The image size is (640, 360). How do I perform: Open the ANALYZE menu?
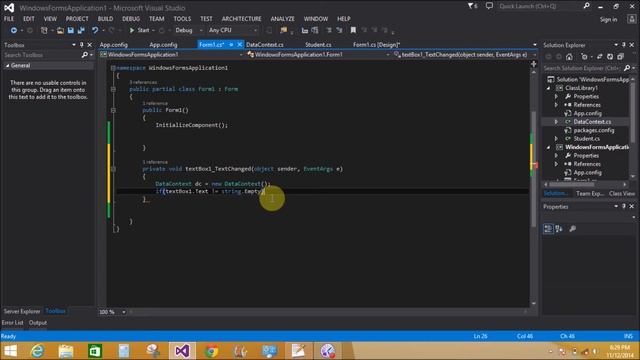coord(282,19)
